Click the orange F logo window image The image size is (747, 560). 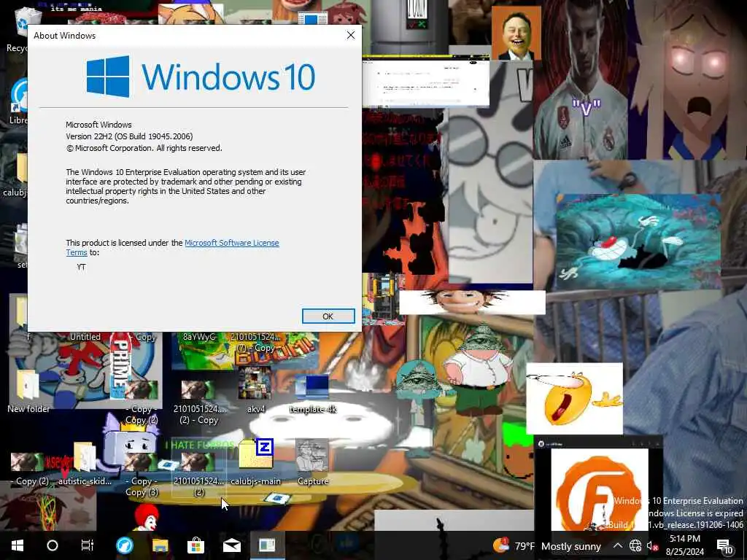pos(600,491)
